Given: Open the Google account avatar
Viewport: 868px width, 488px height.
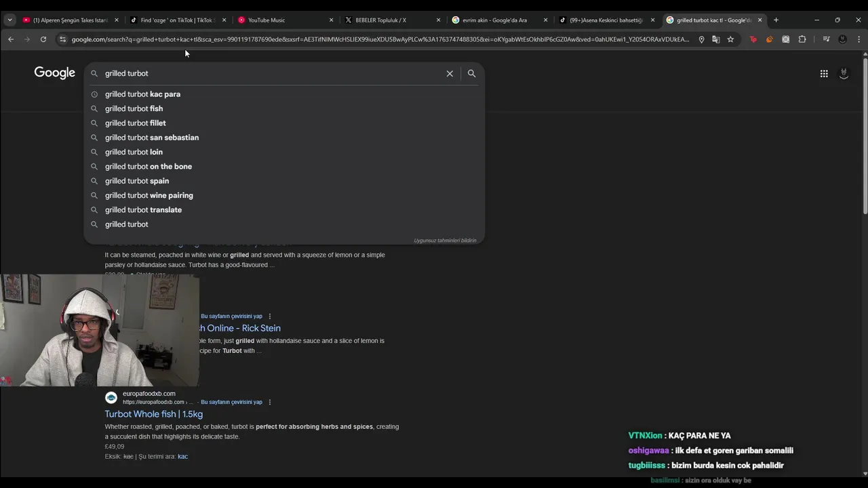Looking at the screenshot, I should point(844,73).
